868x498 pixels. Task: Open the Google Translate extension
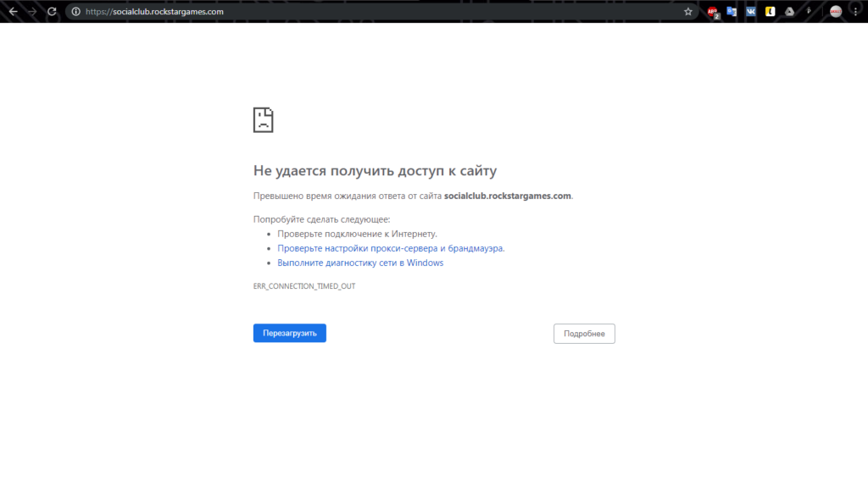pyautogui.click(x=732, y=11)
